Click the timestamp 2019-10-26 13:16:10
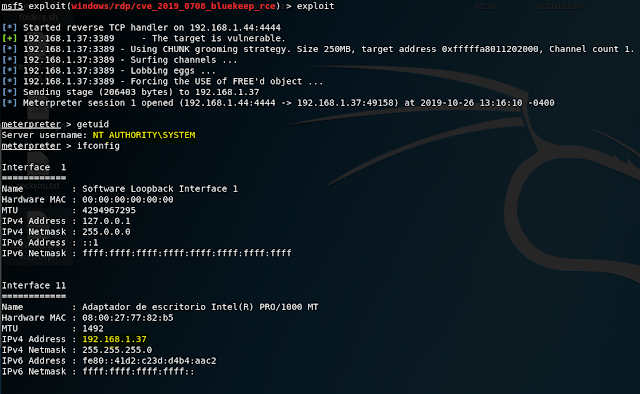640x394 pixels. pyautogui.click(x=471, y=103)
